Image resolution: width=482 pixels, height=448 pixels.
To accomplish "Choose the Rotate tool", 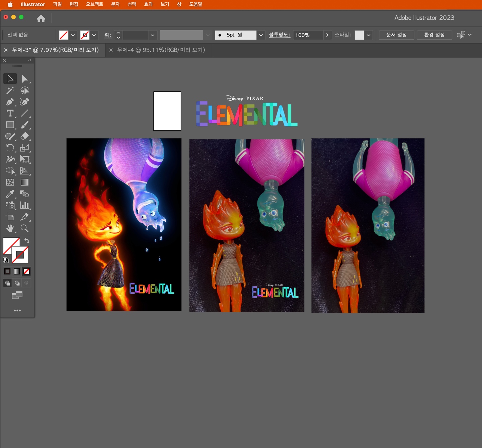I will (x=10, y=148).
